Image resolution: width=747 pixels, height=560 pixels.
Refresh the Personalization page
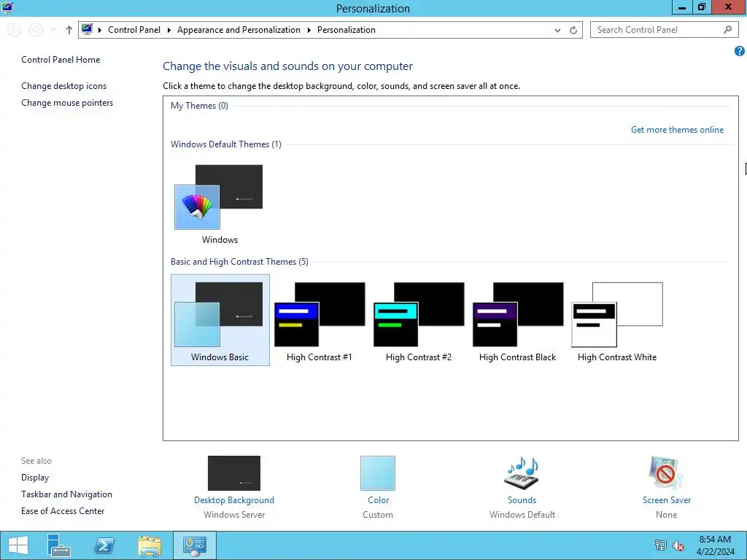point(573,30)
